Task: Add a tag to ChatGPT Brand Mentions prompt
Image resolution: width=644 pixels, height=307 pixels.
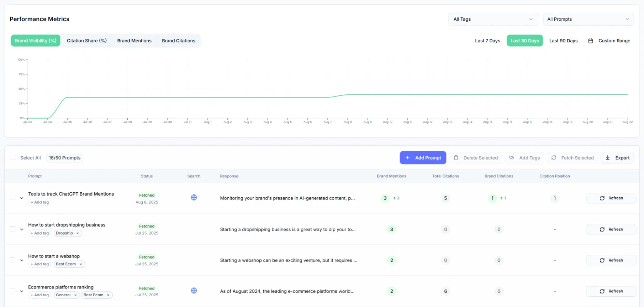Action: point(39,202)
